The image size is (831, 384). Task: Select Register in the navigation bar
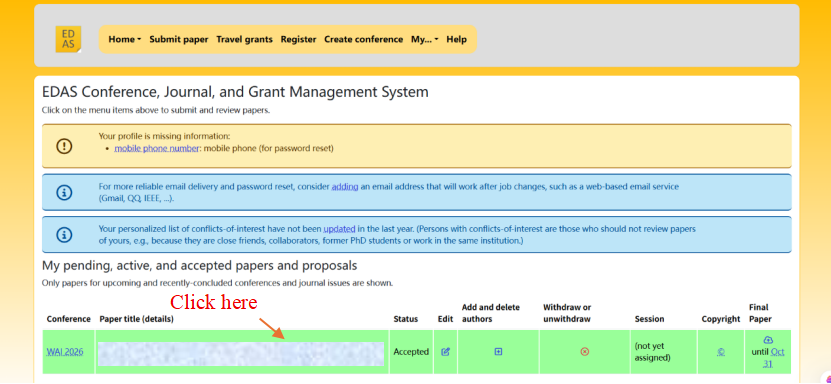298,39
